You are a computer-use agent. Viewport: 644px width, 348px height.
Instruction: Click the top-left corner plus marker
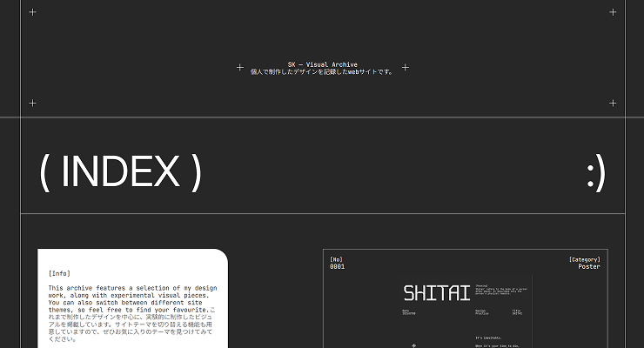tap(33, 12)
